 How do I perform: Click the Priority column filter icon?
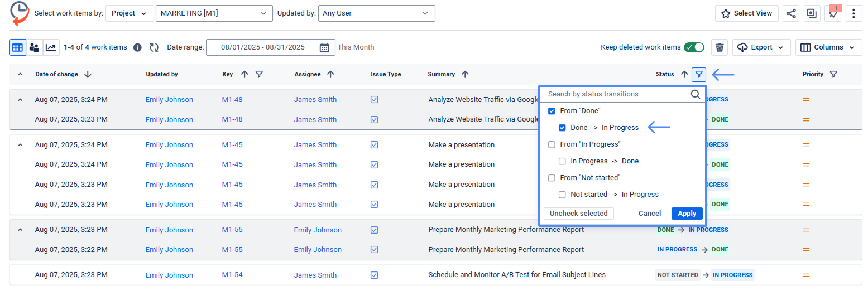click(x=833, y=74)
